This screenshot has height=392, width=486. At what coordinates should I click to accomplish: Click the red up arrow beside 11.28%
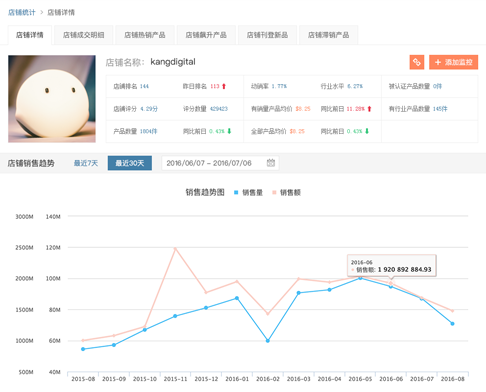[x=369, y=109]
